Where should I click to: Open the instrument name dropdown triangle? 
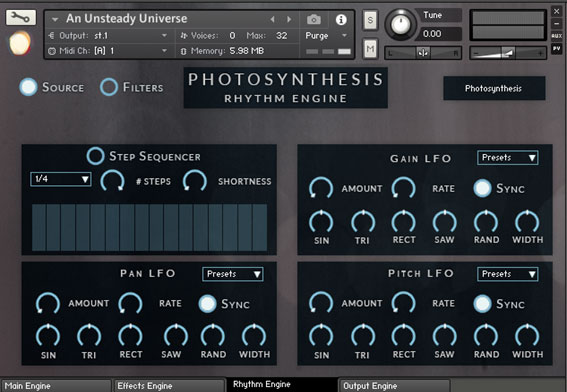tap(55, 20)
